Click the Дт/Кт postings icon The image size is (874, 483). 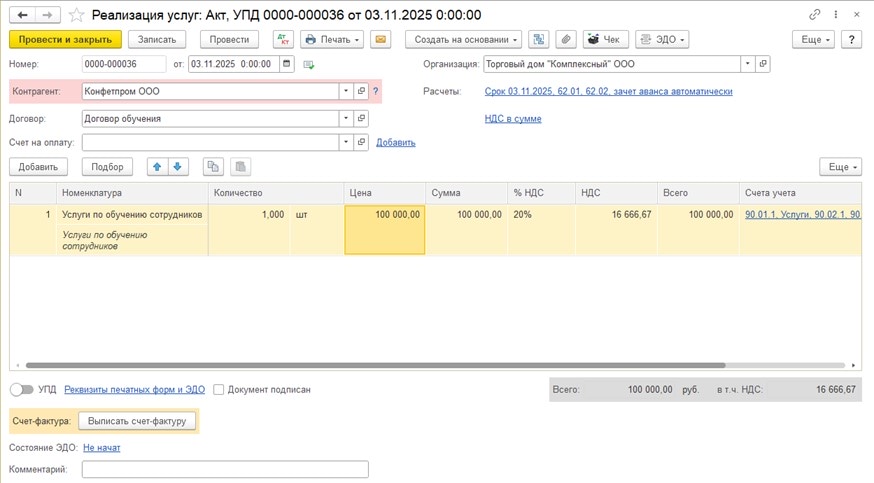click(x=282, y=40)
